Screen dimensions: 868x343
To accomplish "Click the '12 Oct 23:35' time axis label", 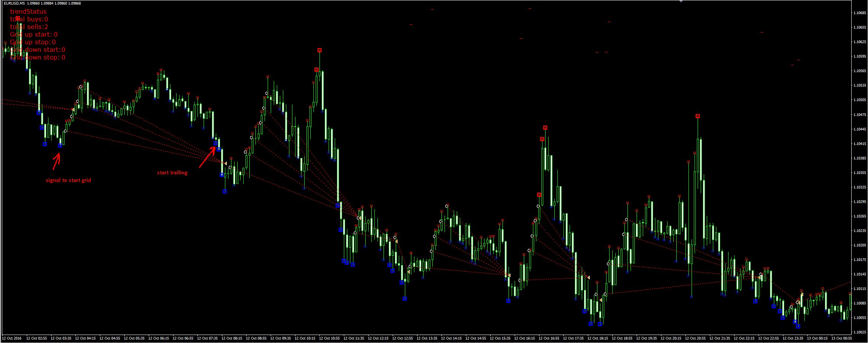I will (793, 338).
